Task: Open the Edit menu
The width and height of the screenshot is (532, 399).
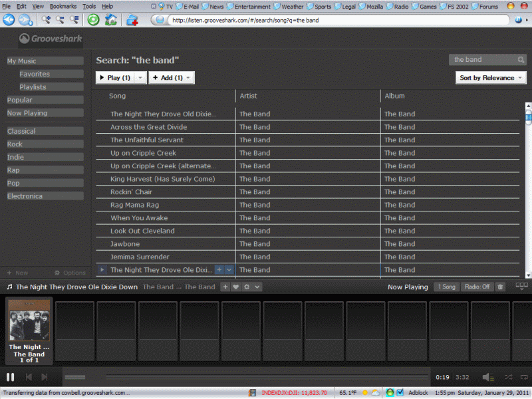Action: pos(21,6)
